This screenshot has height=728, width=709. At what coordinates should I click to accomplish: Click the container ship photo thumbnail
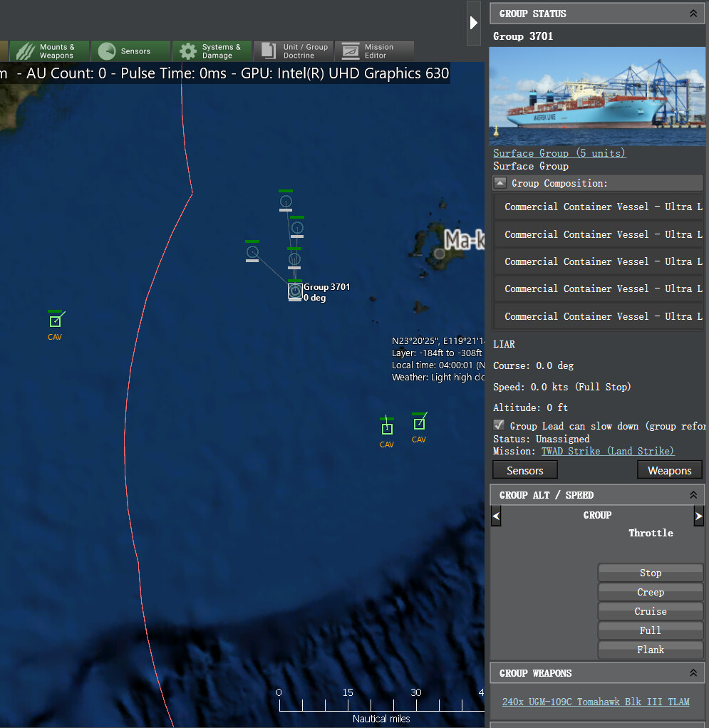(x=598, y=96)
